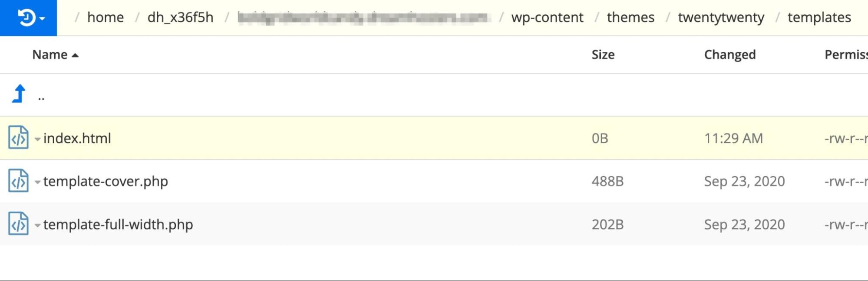Screen dimensions: 868x281
Task: Open the twentytwenty breadcrumb folder
Action: point(721,17)
